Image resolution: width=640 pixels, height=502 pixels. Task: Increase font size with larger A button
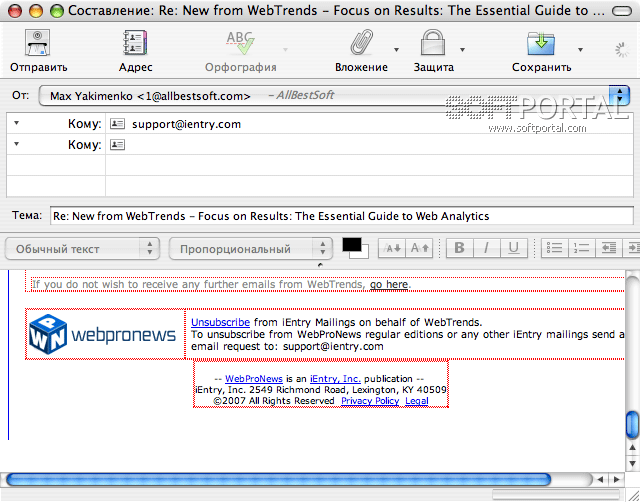pos(419,248)
